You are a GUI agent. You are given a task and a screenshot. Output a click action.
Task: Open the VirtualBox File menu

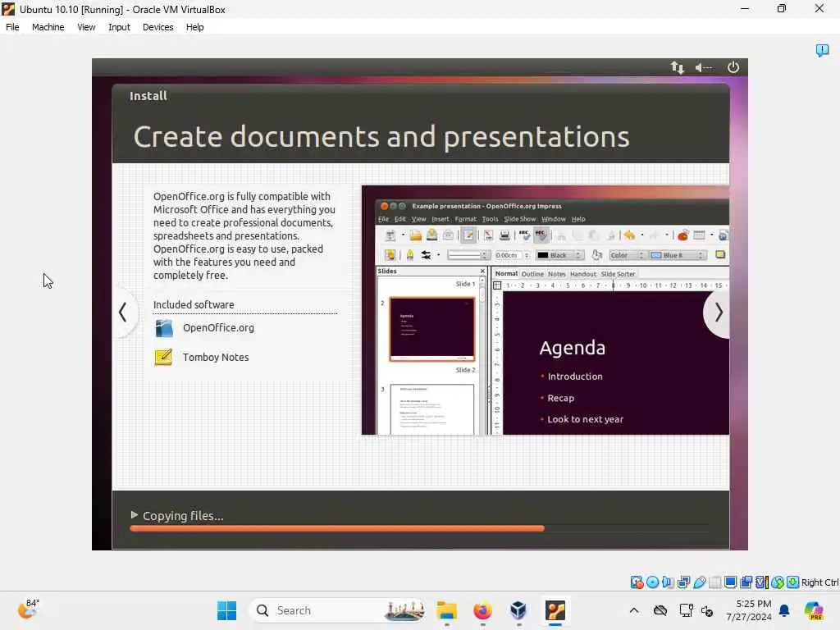[12, 27]
